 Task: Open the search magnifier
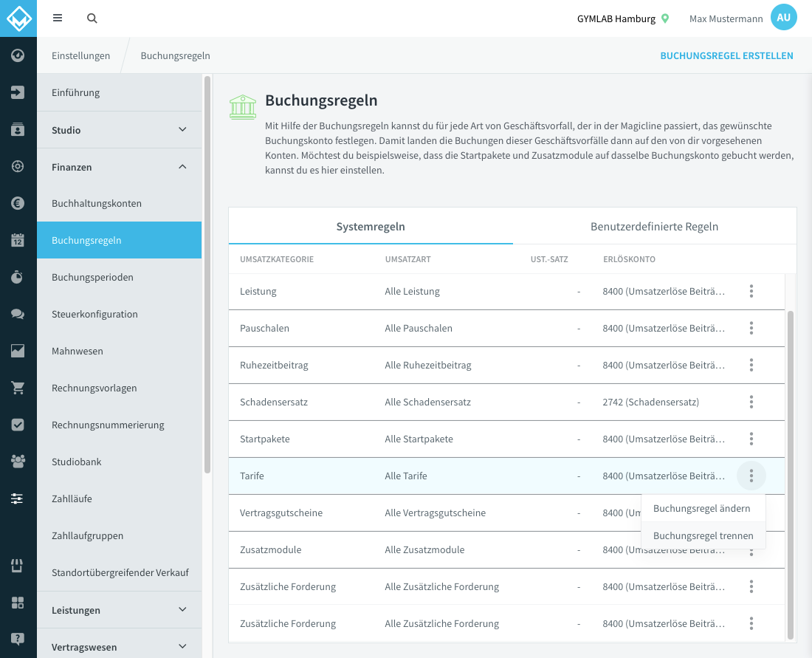(x=92, y=18)
